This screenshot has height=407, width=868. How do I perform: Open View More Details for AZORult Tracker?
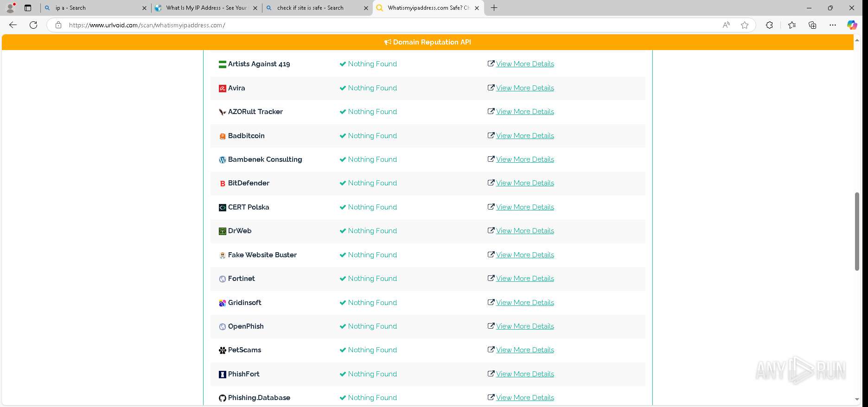click(525, 112)
